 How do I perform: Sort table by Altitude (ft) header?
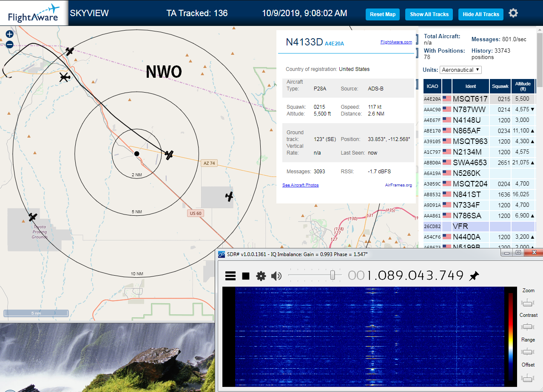(523, 86)
